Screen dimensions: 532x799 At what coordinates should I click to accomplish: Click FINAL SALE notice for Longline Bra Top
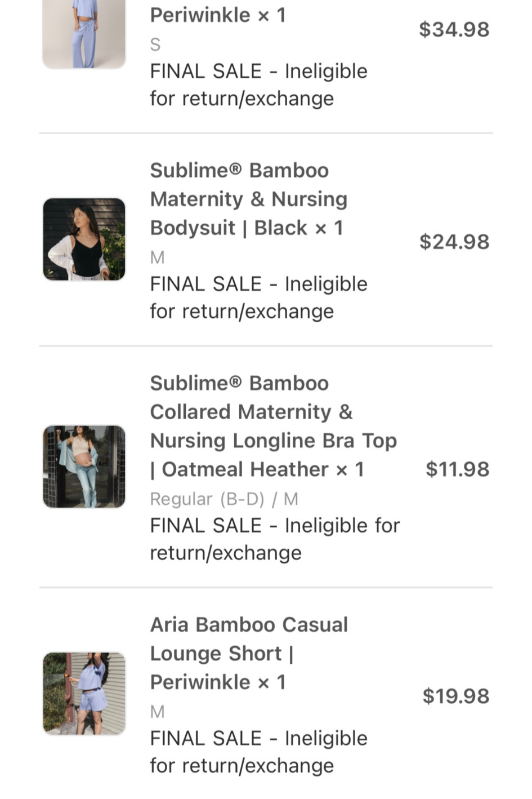(x=274, y=539)
